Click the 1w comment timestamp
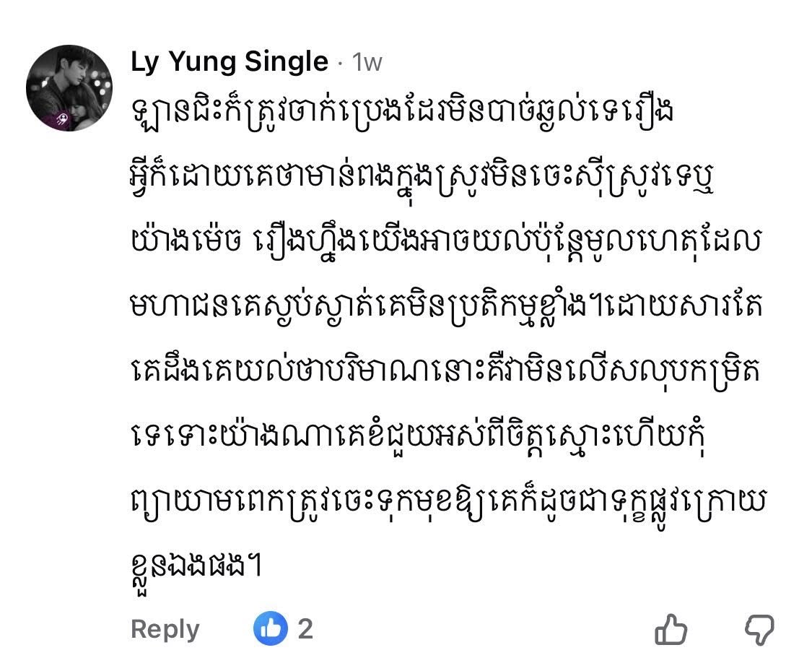Viewport: 812px width, 671px height. pyautogui.click(x=367, y=63)
